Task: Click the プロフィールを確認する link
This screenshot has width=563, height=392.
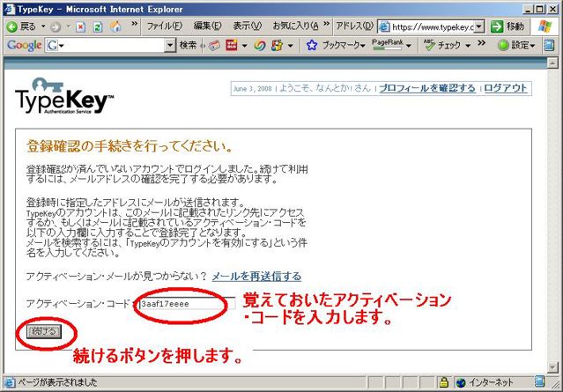Action: tap(427, 88)
